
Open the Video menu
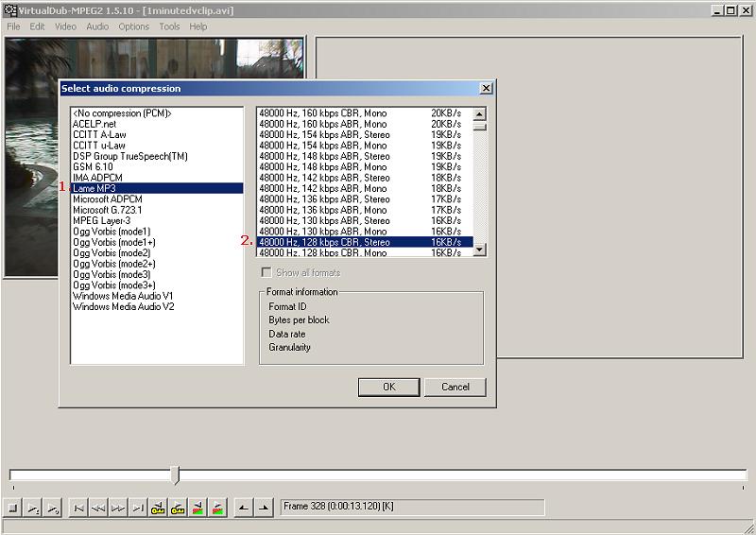(65, 26)
